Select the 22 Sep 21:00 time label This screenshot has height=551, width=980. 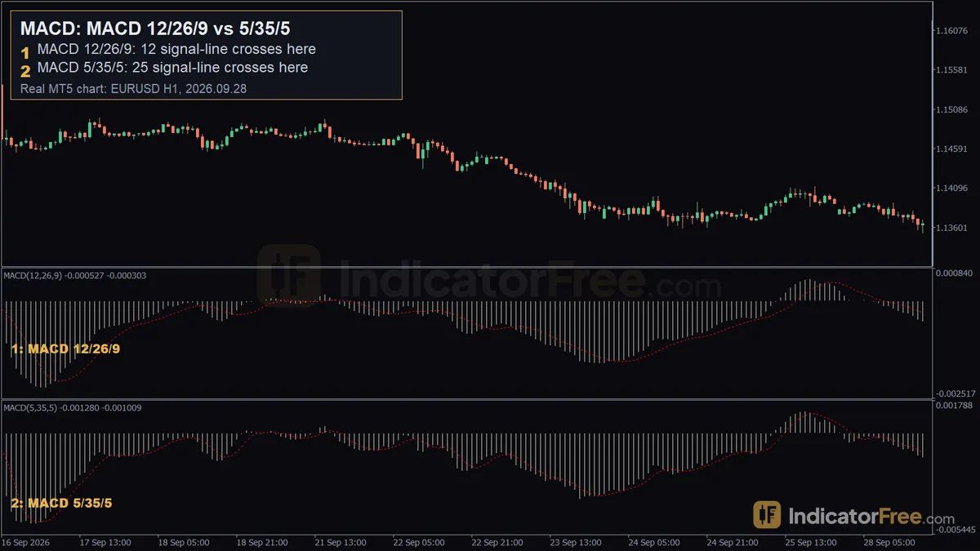(x=497, y=543)
